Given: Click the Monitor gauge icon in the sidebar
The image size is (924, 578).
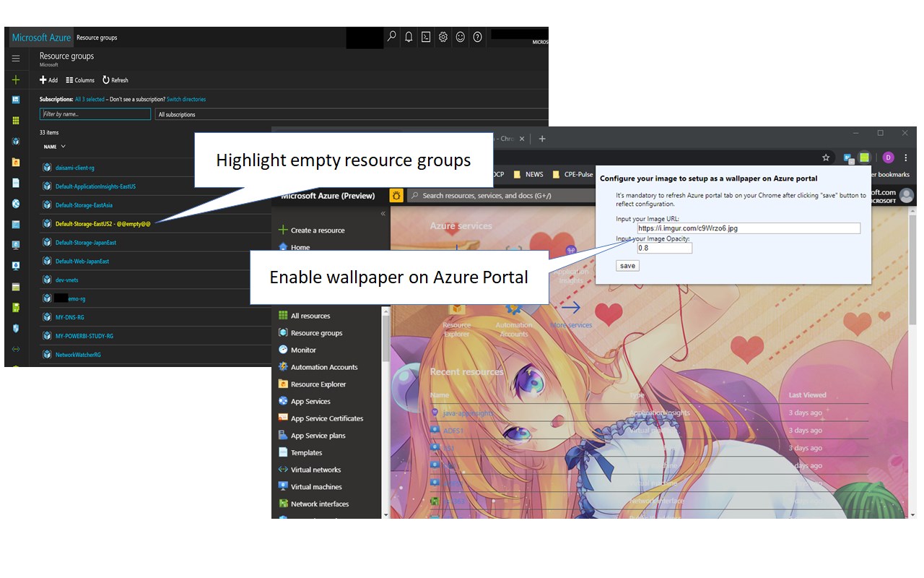Looking at the screenshot, I should point(283,350).
